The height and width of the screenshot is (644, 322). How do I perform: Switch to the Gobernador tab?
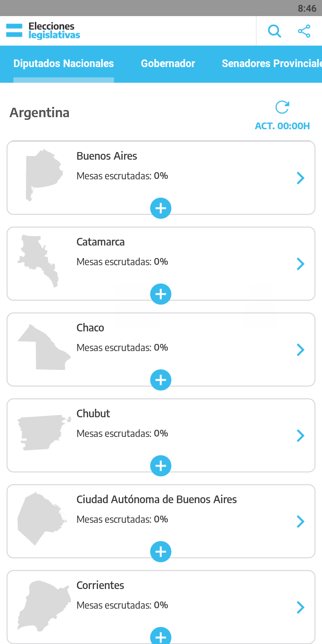pos(168,64)
